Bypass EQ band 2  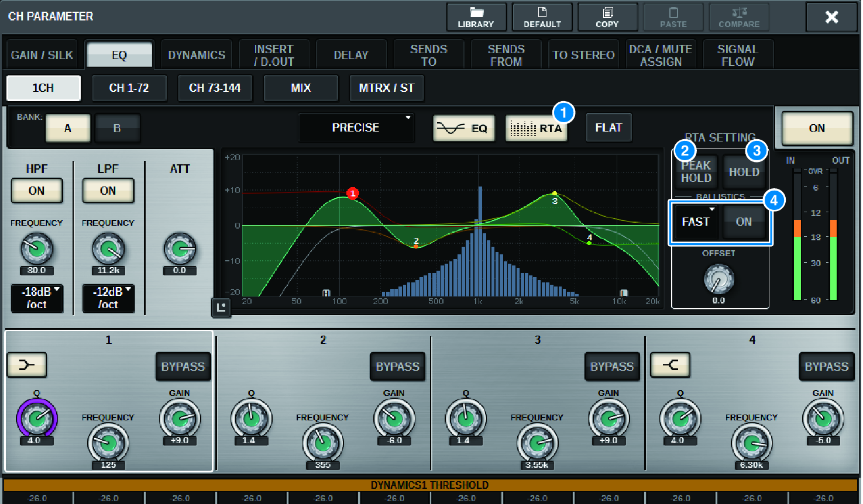[397, 366]
